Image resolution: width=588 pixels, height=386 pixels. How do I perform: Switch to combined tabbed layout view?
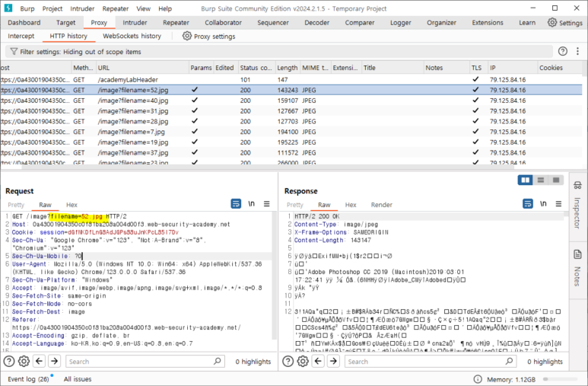click(x=556, y=180)
